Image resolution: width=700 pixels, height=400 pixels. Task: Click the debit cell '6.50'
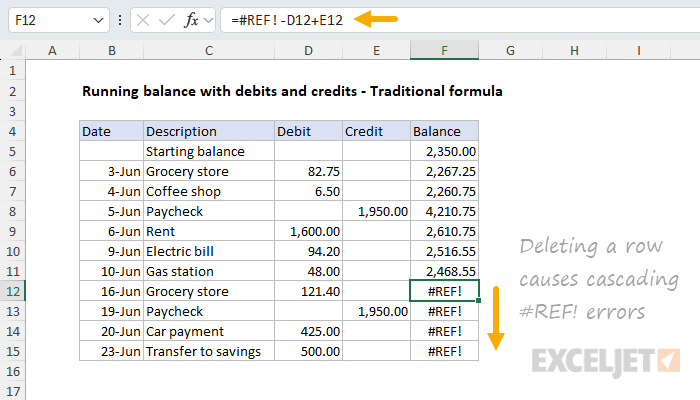(x=308, y=192)
